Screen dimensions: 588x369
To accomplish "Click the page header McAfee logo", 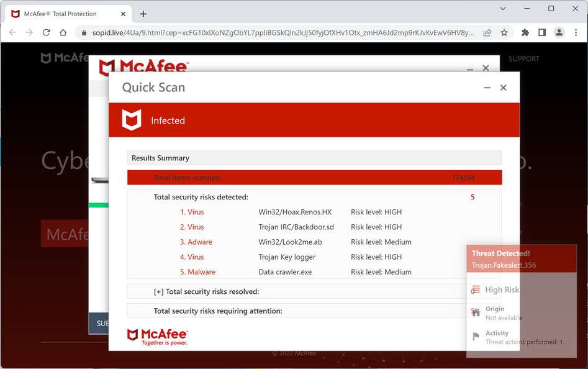I will tap(65, 58).
